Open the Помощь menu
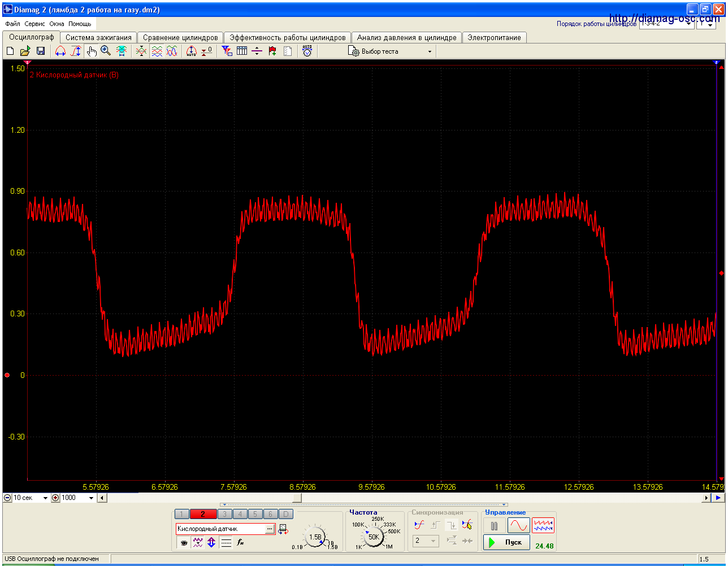728x566 pixels. tap(80, 24)
